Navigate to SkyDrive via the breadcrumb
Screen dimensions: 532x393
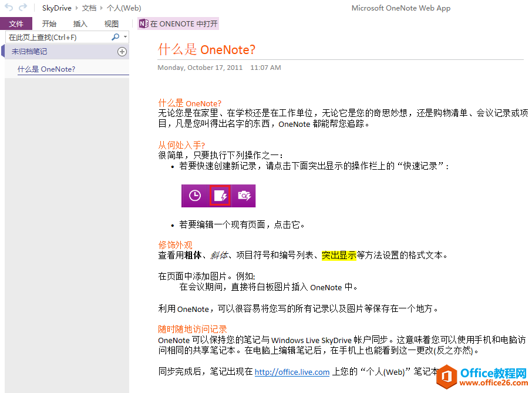point(56,8)
